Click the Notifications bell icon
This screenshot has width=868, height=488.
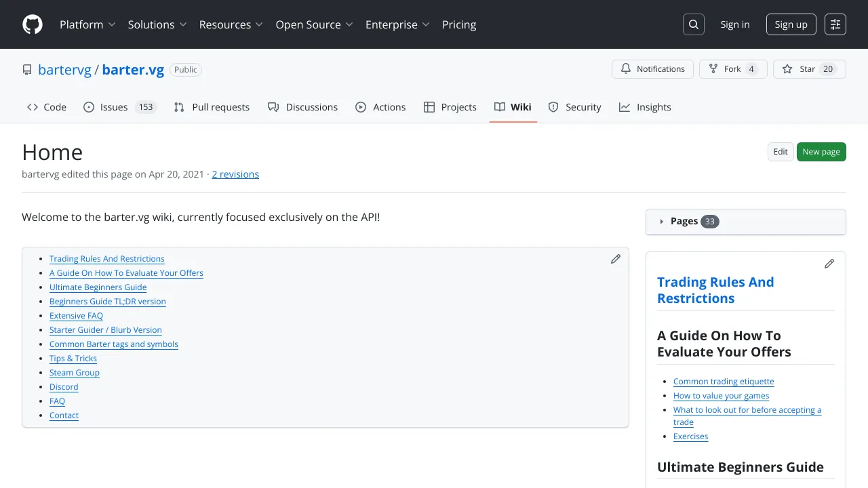[625, 69]
